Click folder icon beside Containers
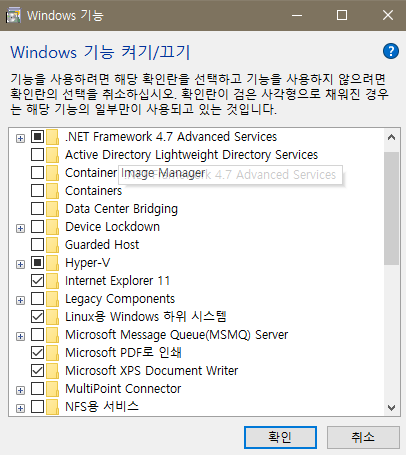406x455 pixels. pos(53,191)
